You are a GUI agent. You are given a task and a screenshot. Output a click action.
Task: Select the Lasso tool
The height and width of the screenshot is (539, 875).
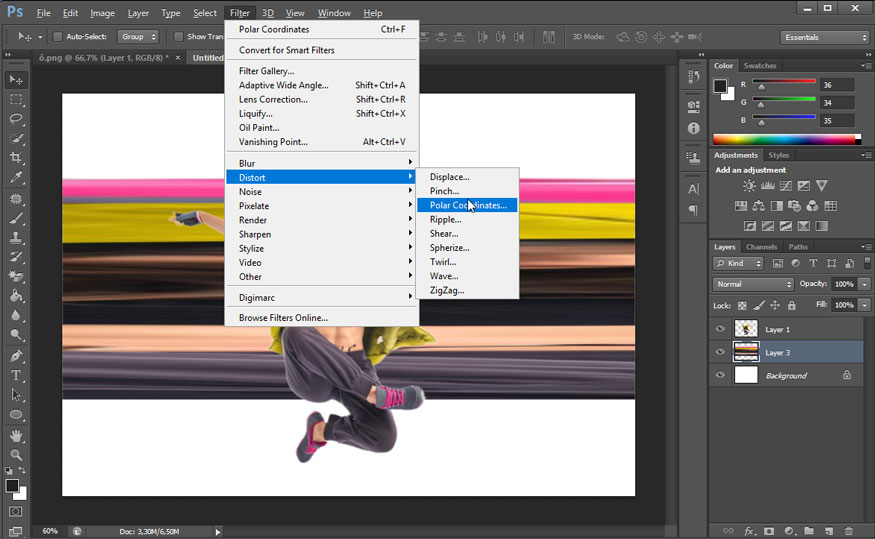pyautogui.click(x=16, y=119)
